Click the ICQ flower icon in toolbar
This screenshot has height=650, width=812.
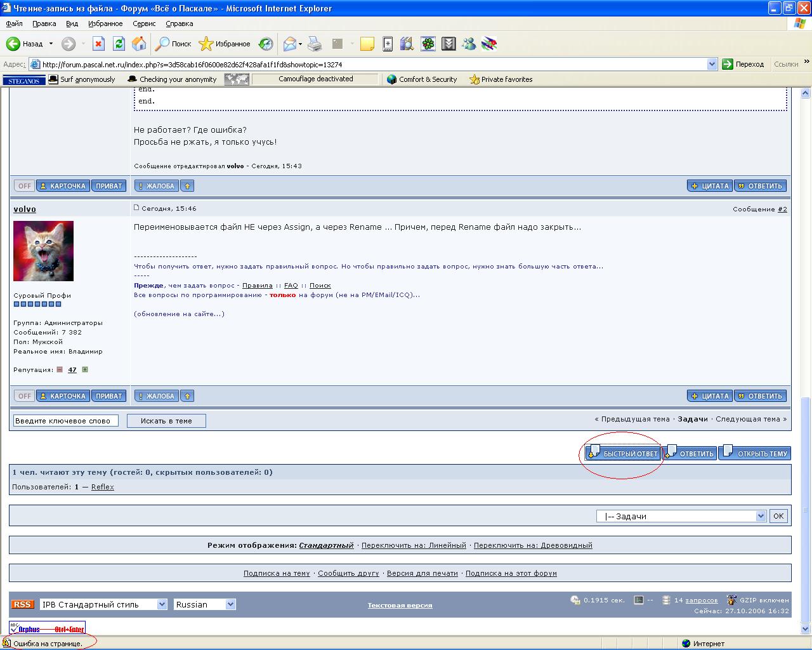point(428,44)
